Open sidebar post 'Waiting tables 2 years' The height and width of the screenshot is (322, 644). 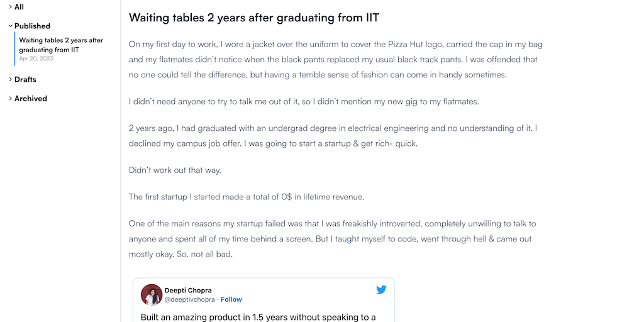coord(60,45)
